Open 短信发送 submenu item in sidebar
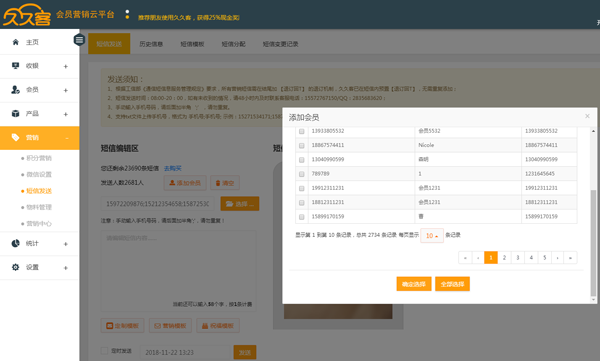600x361 pixels. pyautogui.click(x=39, y=191)
